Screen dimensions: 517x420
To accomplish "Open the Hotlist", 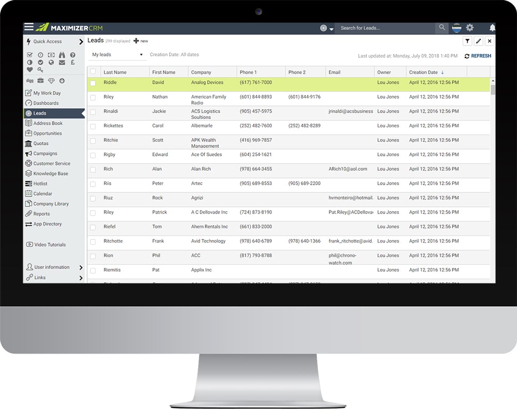I will pos(40,184).
